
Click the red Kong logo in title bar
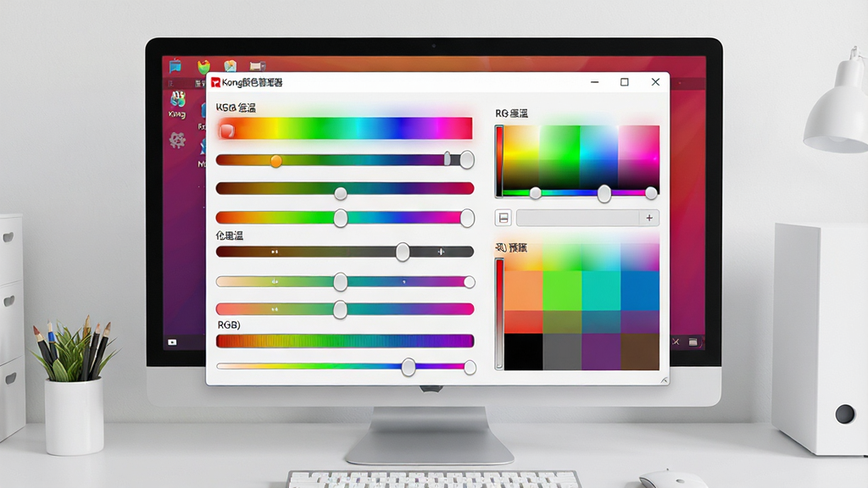pos(215,82)
